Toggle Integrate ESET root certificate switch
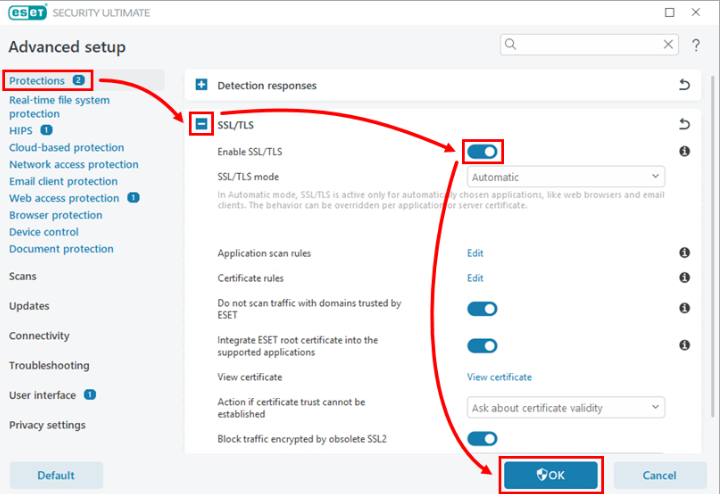The image size is (720, 494). pyautogui.click(x=482, y=346)
